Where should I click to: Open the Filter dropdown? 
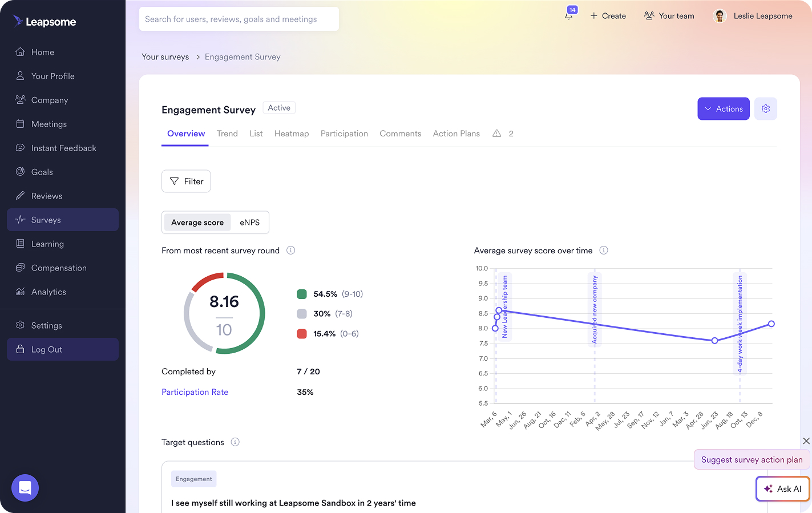[x=186, y=181]
